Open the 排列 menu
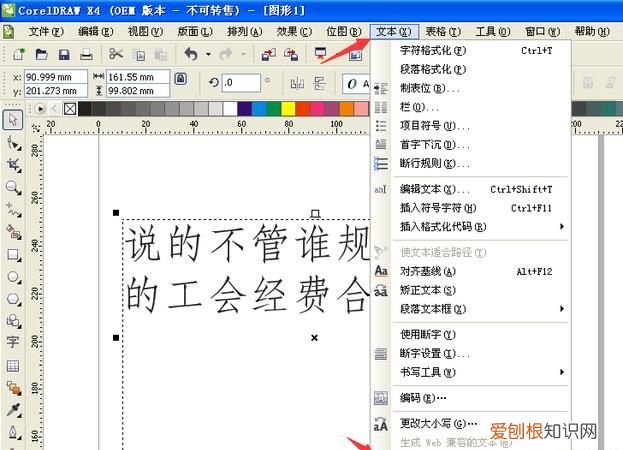 pyautogui.click(x=244, y=31)
